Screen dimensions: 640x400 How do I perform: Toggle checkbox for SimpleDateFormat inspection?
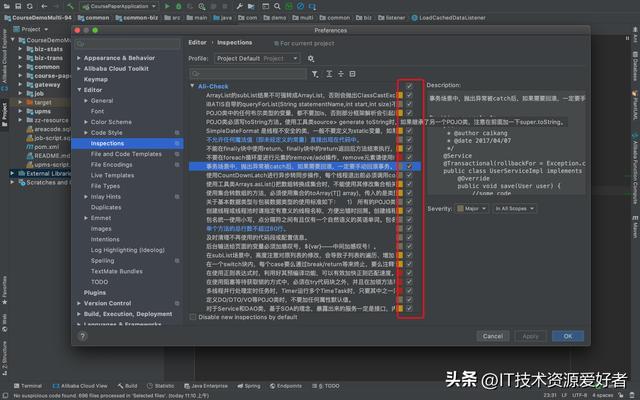click(409, 131)
